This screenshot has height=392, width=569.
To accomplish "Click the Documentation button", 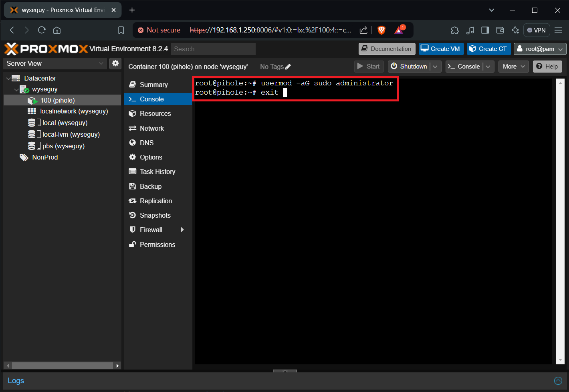I will coord(387,49).
